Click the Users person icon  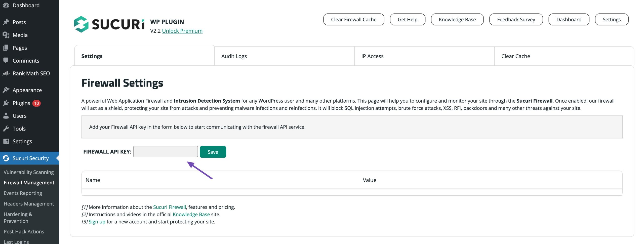click(x=6, y=116)
